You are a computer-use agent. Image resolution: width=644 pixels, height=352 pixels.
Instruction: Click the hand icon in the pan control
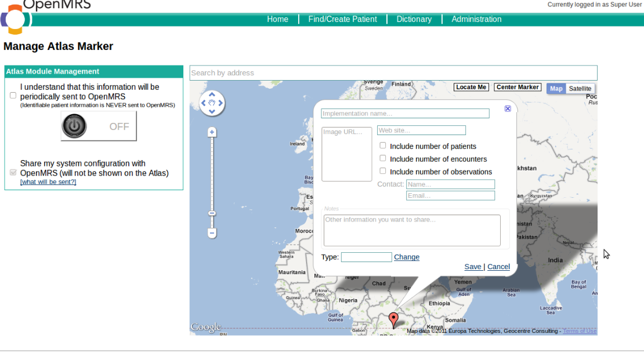tap(212, 103)
